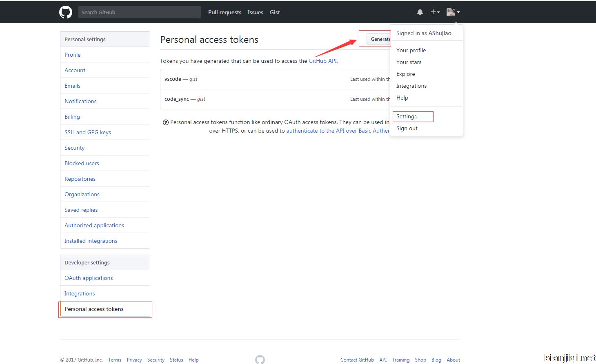Image resolution: width=596 pixels, height=364 pixels.
Task: Click Contact GitHub in footer
Action: [x=357, y=360]
